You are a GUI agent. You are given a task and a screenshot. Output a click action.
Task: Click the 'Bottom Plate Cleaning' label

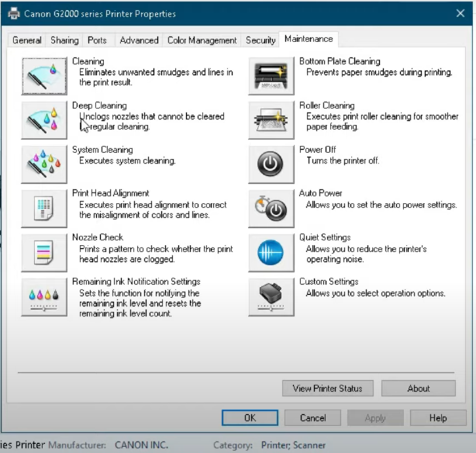point(340,61)
